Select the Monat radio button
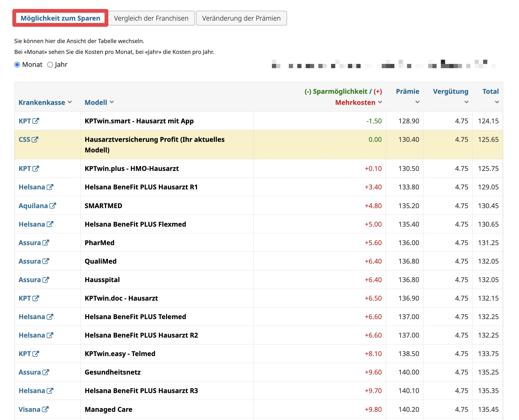This screenshot has height=420, width=519. (17, 65)
